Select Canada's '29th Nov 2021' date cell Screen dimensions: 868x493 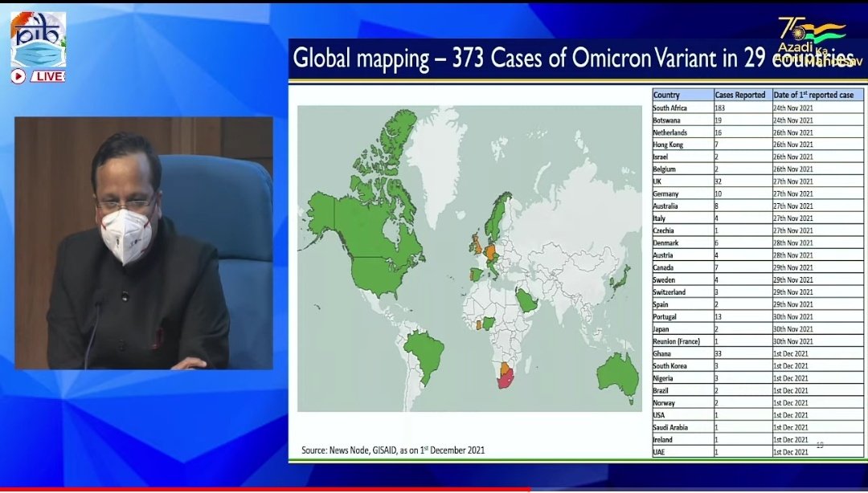817,267
